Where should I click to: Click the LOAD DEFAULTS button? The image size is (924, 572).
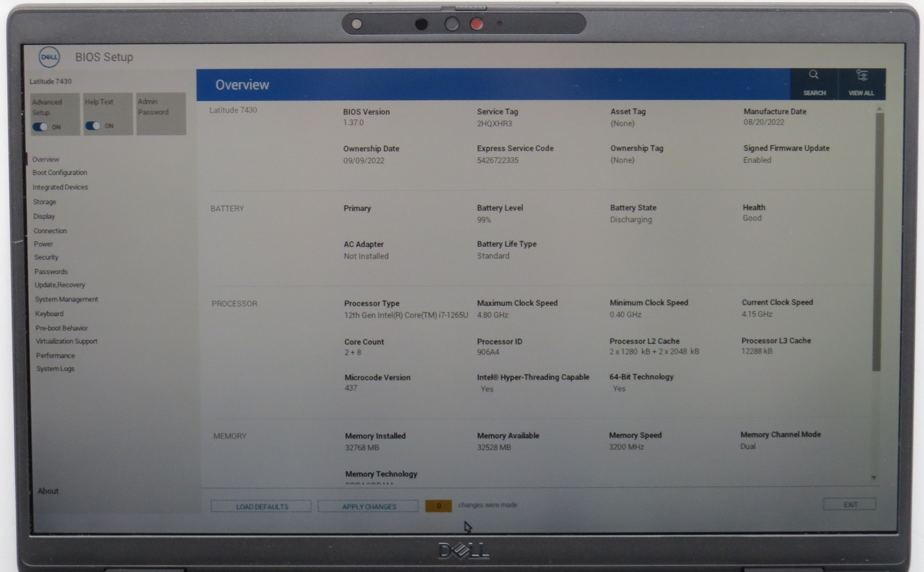click(x=261, y=507)
